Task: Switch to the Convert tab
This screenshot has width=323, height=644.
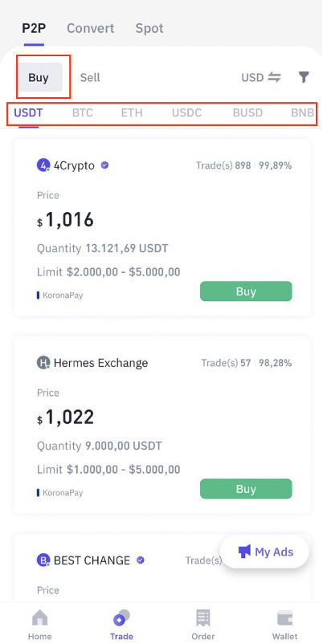Action: 91,28
